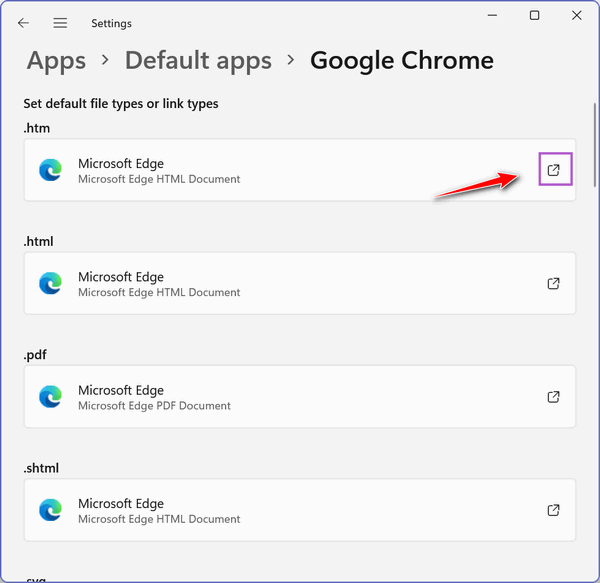Open the .pdf external link icon
This screenshot has height=583, width=600.
click(553, 397)
